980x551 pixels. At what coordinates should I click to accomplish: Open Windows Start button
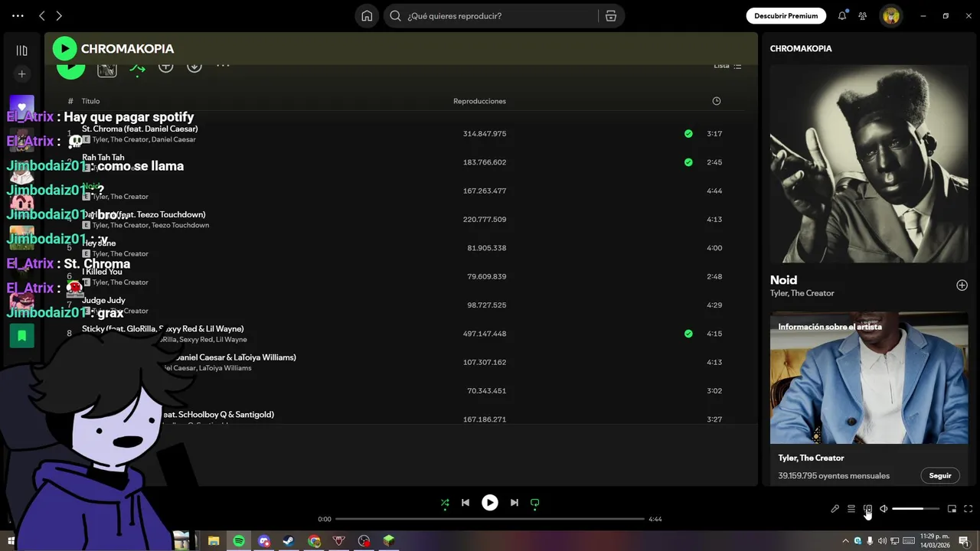coord(11,541)
